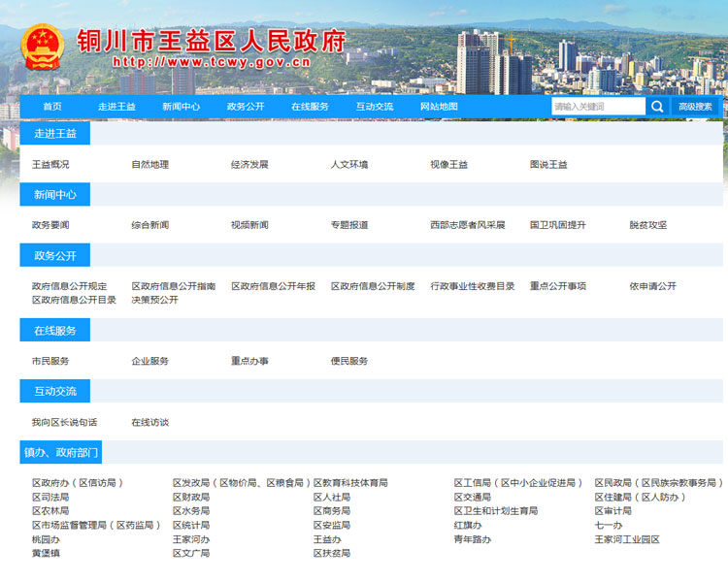Image resolution: width=728 pixels, height=582 pixels.
Task: Select 在线服务 in the top navigation bar
Action: click(310, 107)
